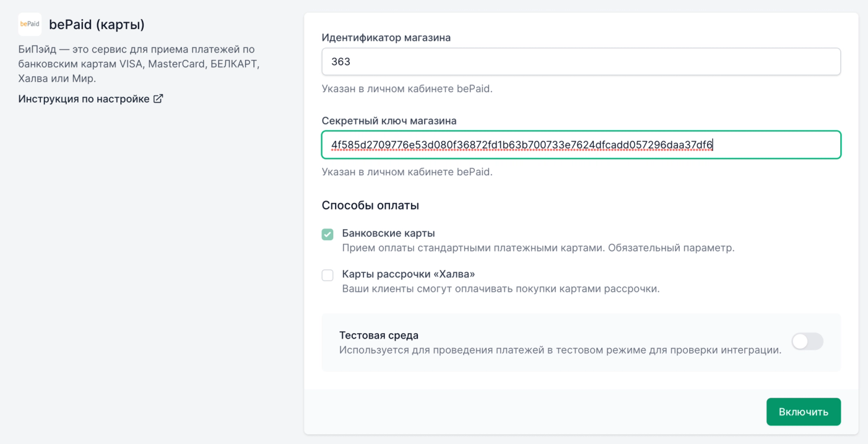Click the bePaid (карты) heading
868x444 pixels.
pyautogui.click(x=97, y=24)
